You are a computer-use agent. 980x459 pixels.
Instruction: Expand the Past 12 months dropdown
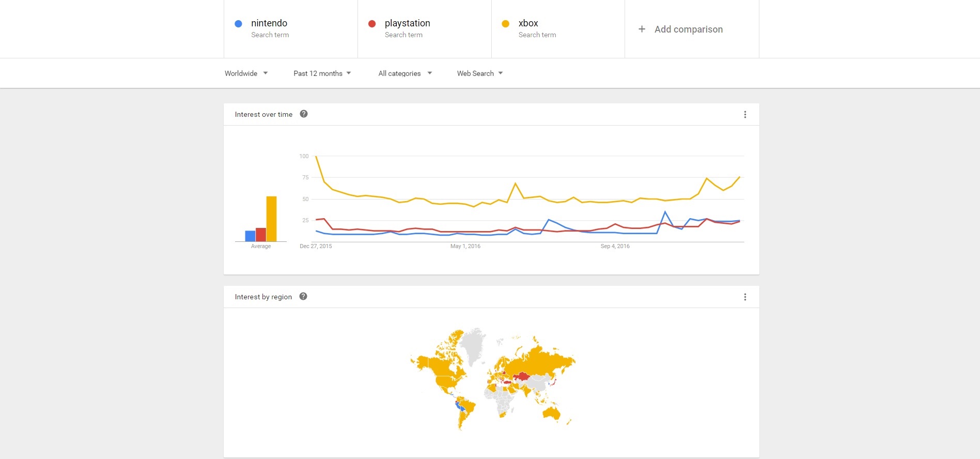[x=322, y=73]
